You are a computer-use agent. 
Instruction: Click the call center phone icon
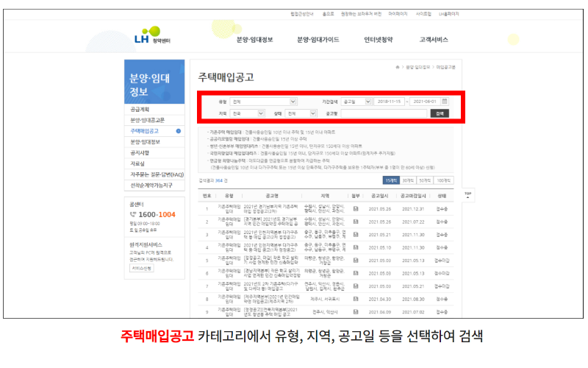[133, 214]
